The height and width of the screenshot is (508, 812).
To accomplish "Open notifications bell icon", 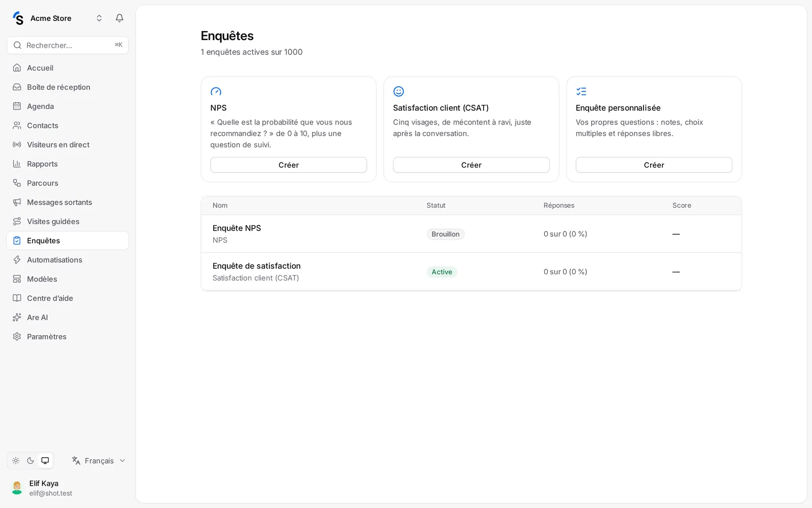I will (x=119, y=18).
